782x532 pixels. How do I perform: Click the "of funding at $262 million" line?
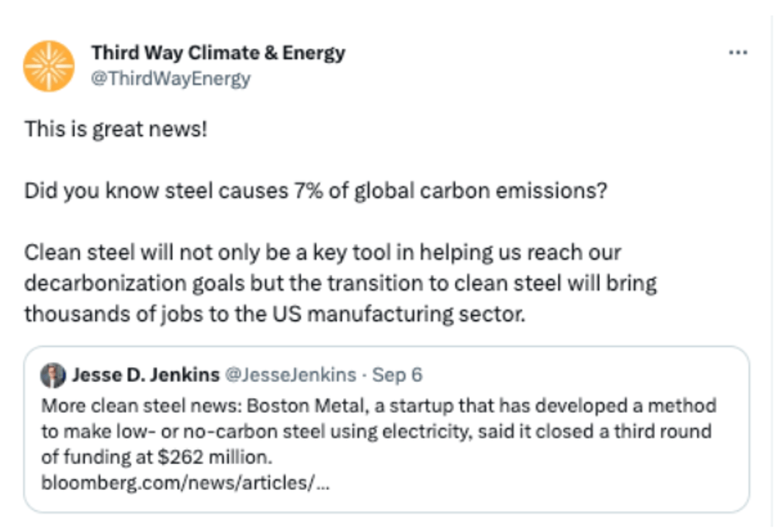pos(156,457)
